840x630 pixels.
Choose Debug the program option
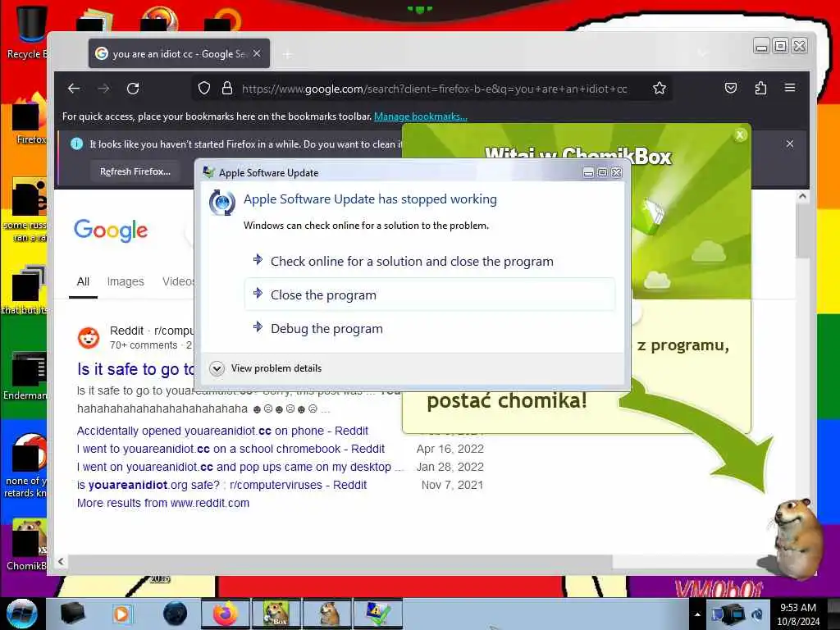[430, 328]
